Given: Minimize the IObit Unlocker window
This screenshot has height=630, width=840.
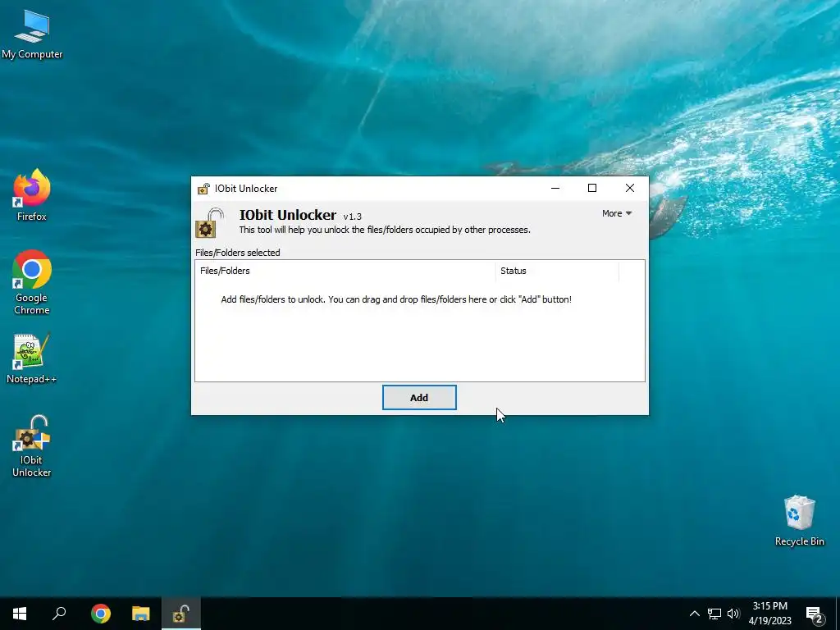Looking at the screenshot, I should tap(555, 188).
